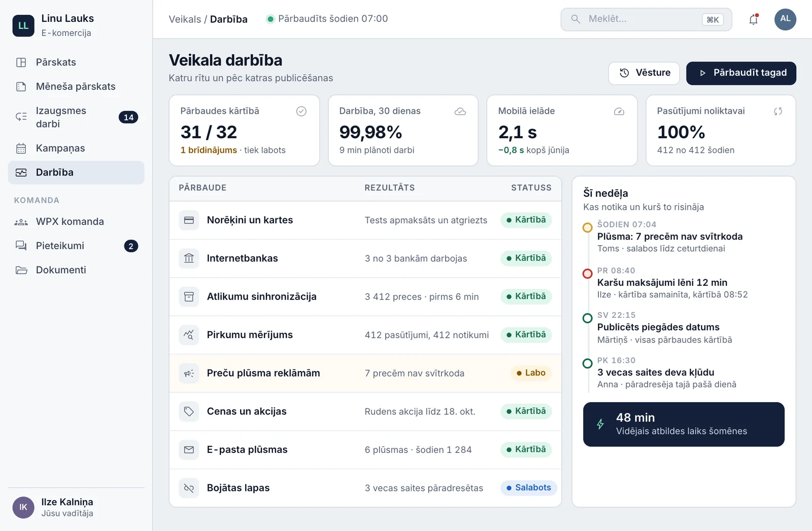This screenshot has height=531, width=812.
Task: Click the megaphone icon beside Preču plūsma reklāmām
Action: coord(189,373)
